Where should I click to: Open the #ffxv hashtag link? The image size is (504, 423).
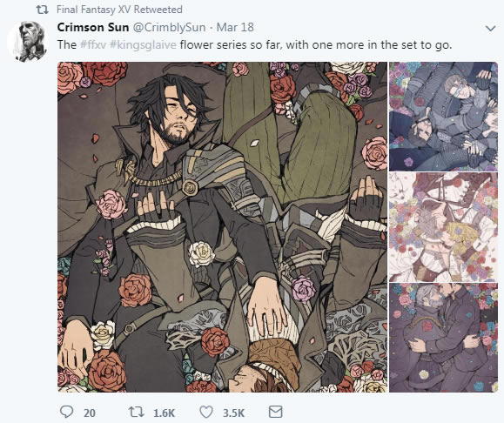click(x=93, y=44)
